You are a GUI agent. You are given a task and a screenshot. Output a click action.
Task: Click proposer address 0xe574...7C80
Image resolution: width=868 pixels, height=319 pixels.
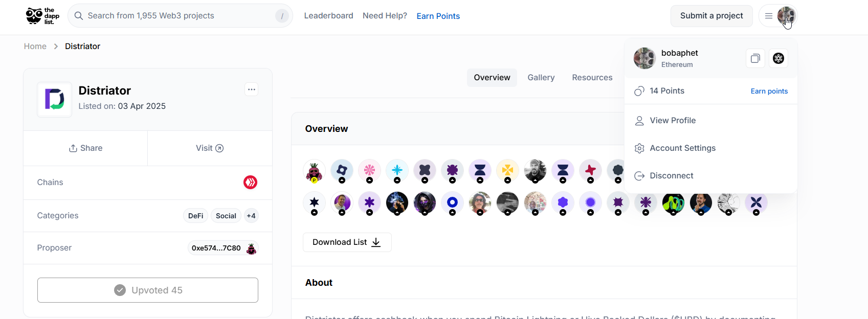pos(216,248)
